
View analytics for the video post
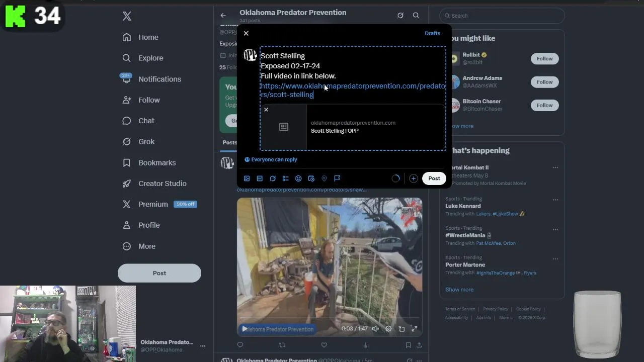pos(366,345)
